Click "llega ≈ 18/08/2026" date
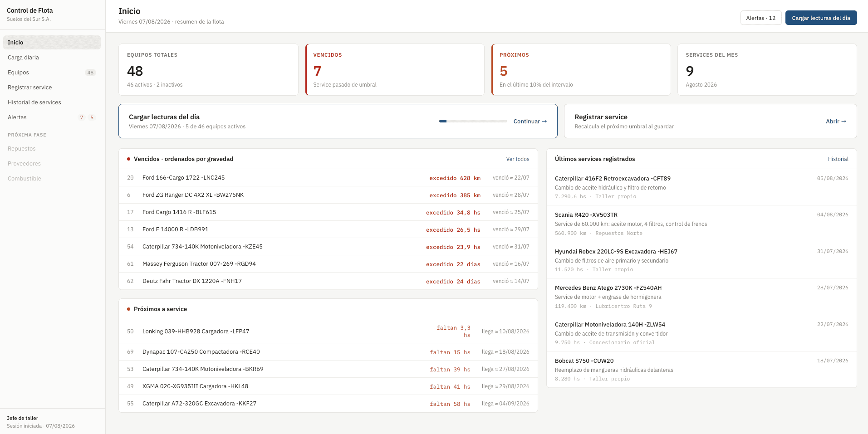Viewport: 868px width, 434px height. click(505, 352)
